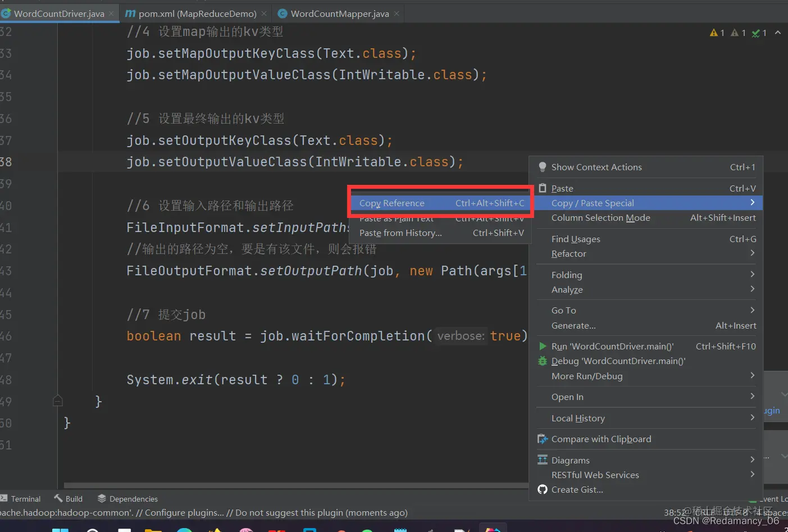This screenshot has height=532, width=788.
Task: Select Find Usages from the context menu
Action: point(646,239)
